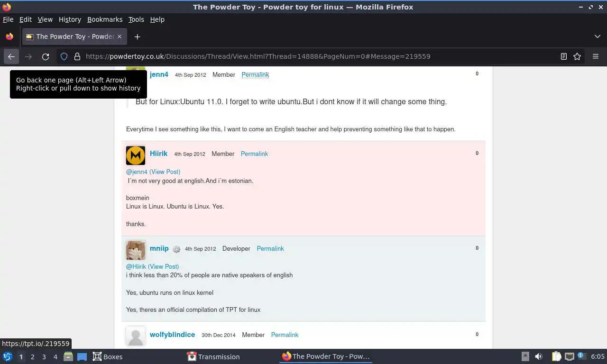Open mniip's user profile link

[159, 248]
